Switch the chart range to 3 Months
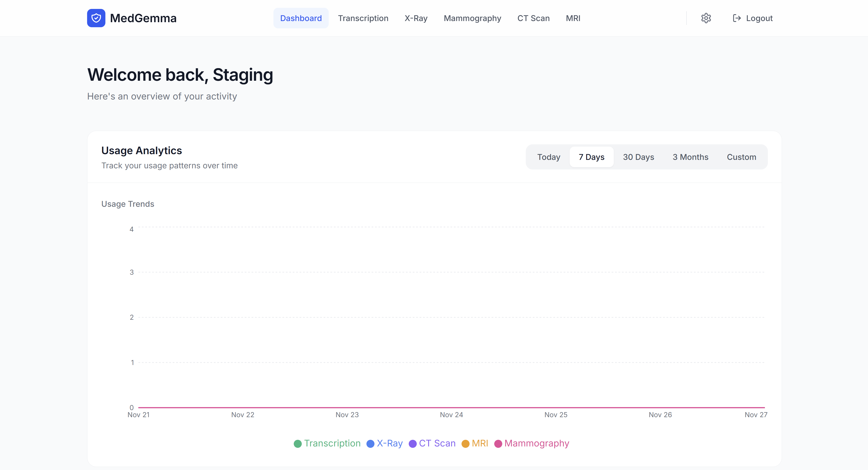 pyautogui.click(x=690, y=157)
